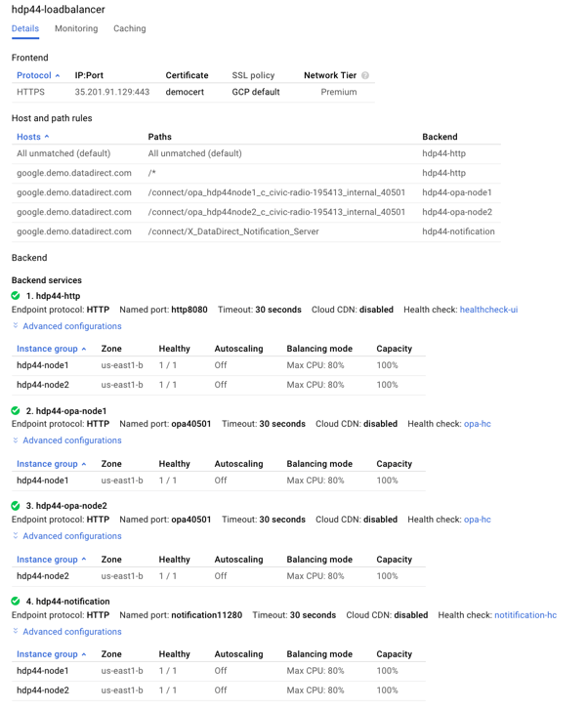The height and width of the screenshot is (711, 588).
Task: Click the Protocol column sort arrow
Action: click(58, 75)
